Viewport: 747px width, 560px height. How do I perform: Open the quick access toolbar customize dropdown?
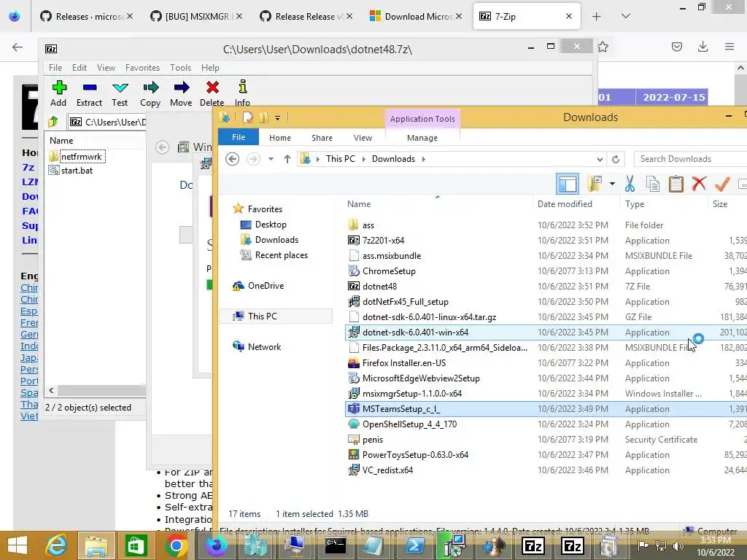pos(277,117)
